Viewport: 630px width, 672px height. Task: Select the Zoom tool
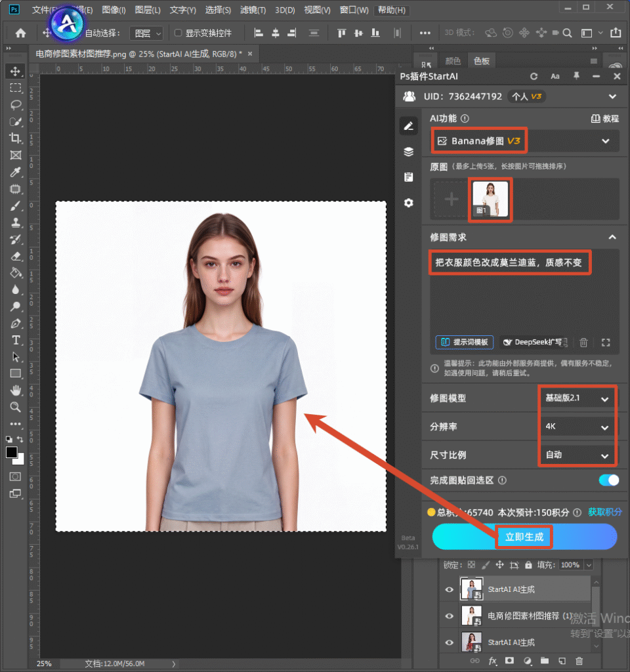click(16, 407)
